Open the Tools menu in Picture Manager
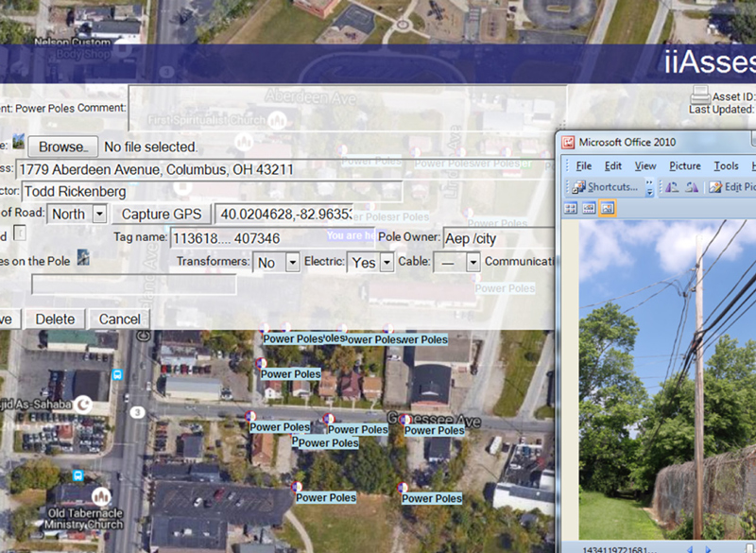 [726, 165]
